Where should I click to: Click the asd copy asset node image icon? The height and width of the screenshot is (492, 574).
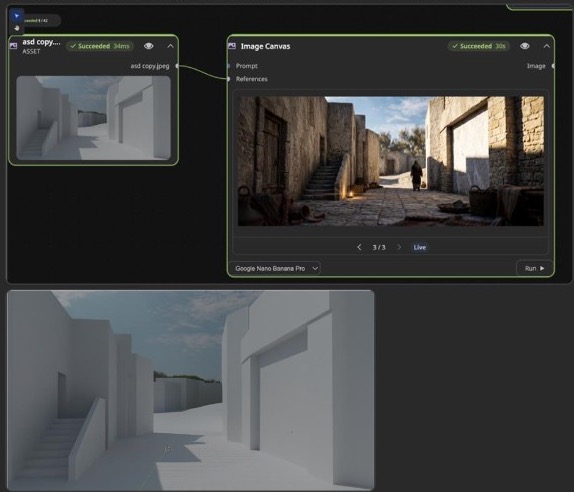coord(14,46)
